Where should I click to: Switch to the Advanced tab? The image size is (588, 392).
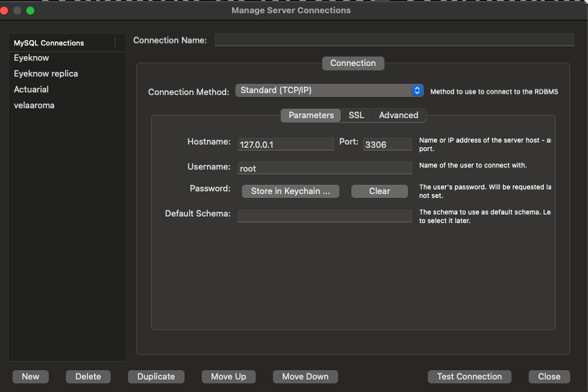(x=398, y=115)
